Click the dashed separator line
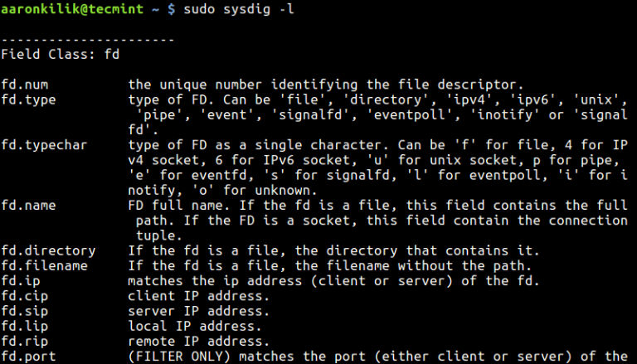637x364 pixels. 87,39
